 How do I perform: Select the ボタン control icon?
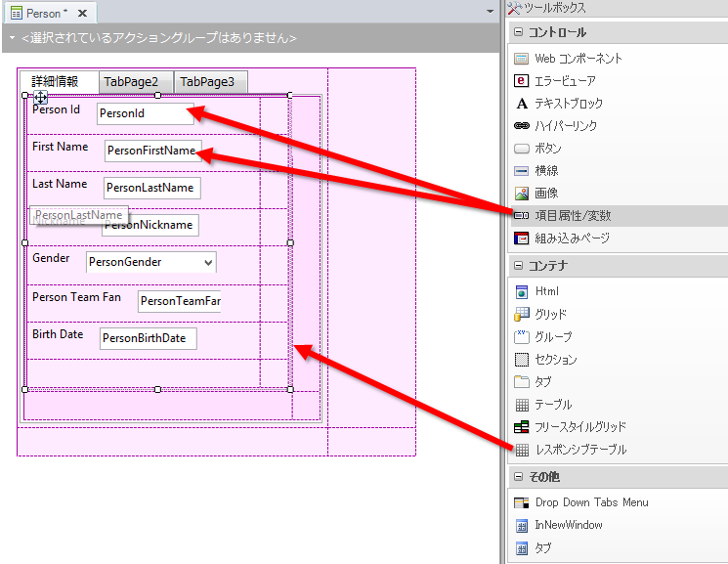pyautogui.click(x=522, y=149)
